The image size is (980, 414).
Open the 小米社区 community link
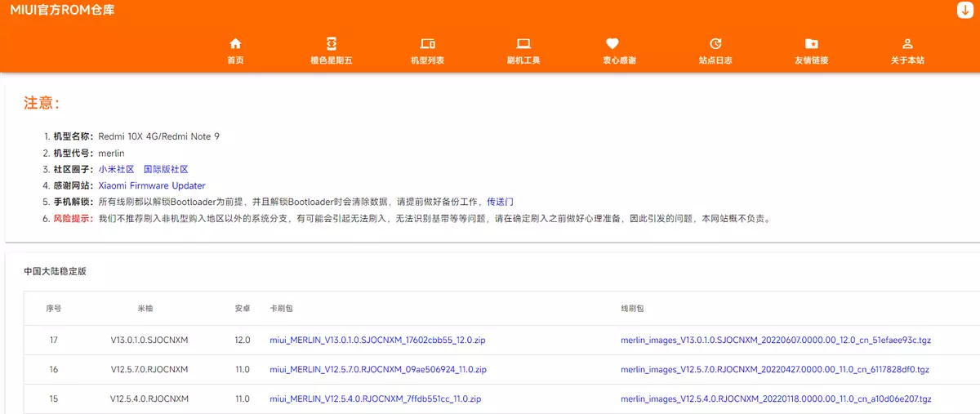(116, 169)
